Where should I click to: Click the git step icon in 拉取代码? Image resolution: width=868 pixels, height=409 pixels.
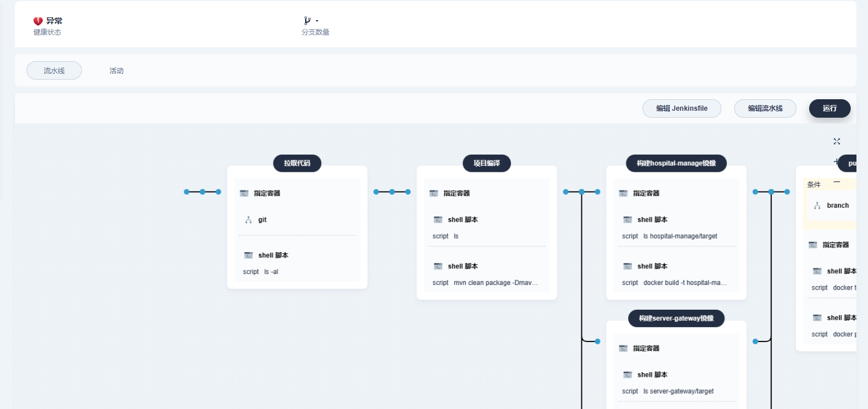pos(249,220)
